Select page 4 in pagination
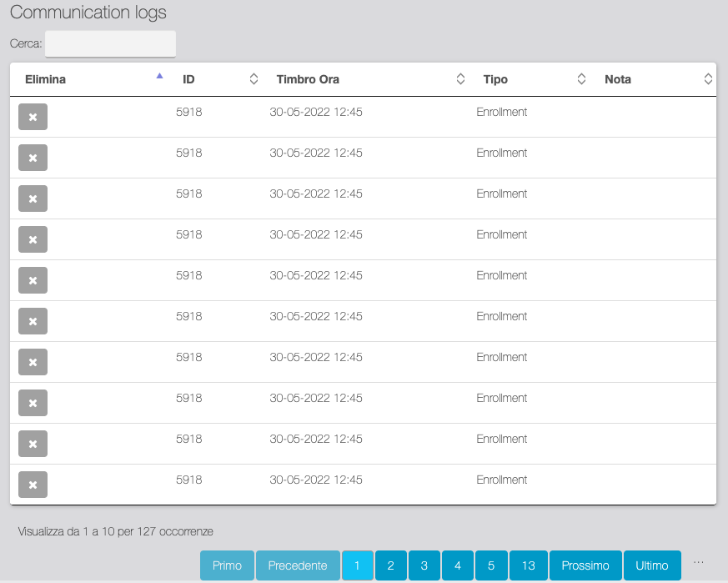This screenshot has width=728, height=583. click(x=457, y=565)
